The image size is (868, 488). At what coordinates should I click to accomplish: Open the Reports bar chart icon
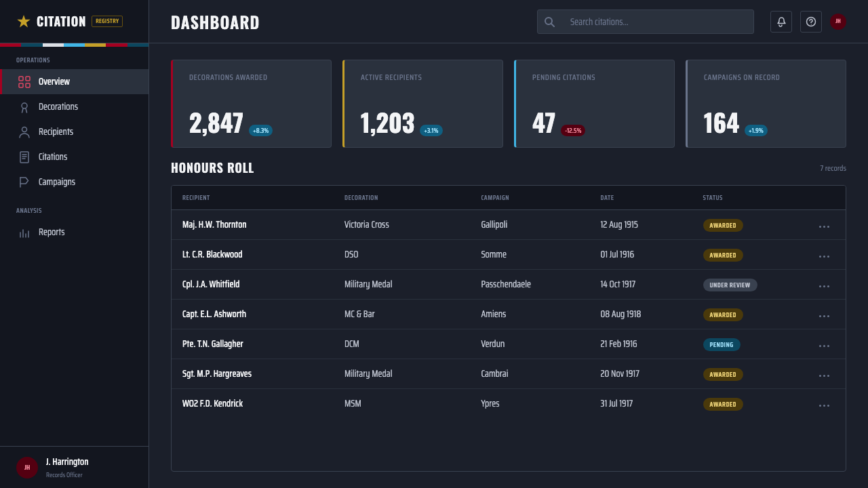pyautogui.click(x=24, y=232)
